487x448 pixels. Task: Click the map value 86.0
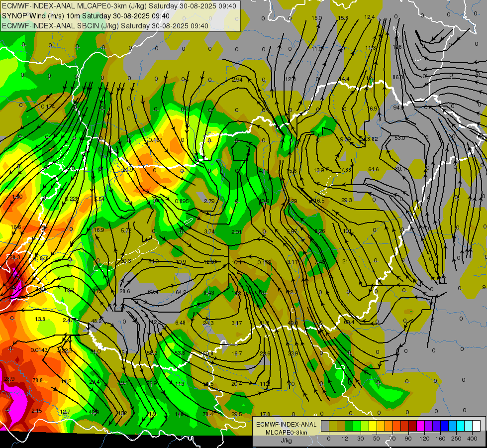click(x=397, y=77)
